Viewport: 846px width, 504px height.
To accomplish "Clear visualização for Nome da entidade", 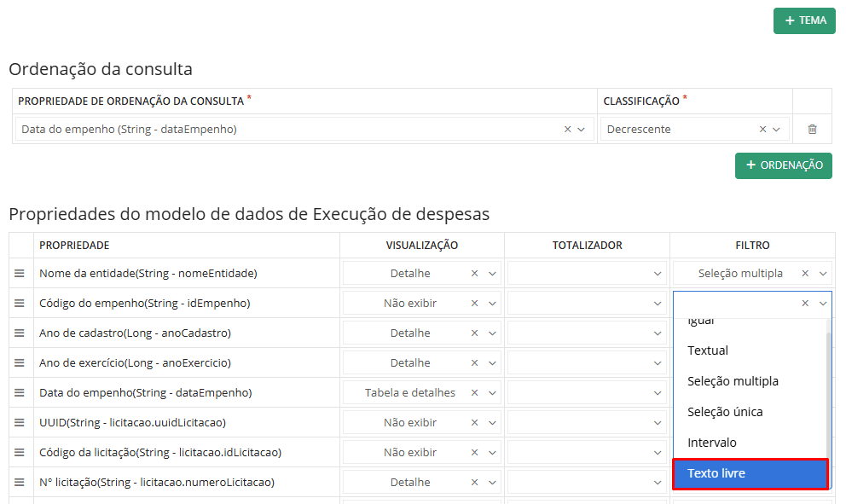I will [x=475, y=273].
